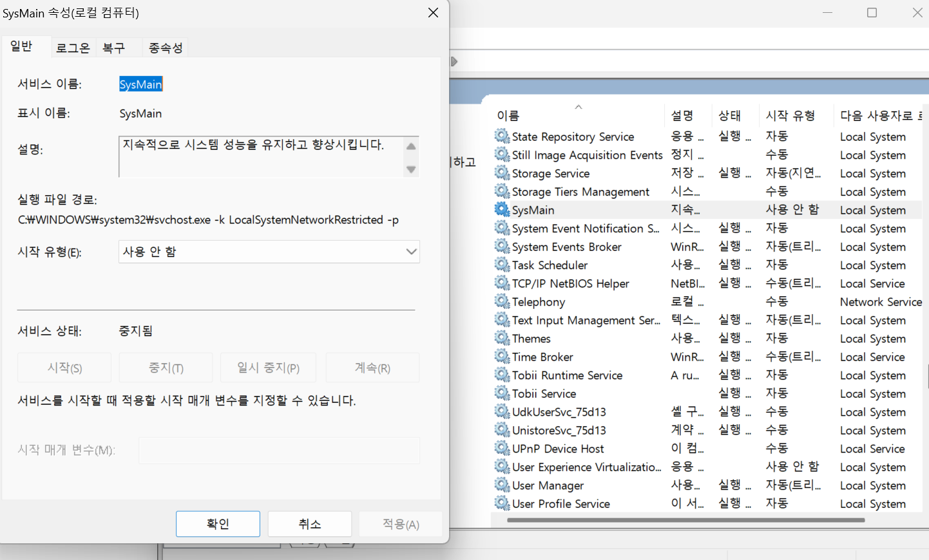Image resolution: width=929 pixels, height=560 pixels.
Task: Click the Tobii Runtime Service icon
Action: (502, 375)
